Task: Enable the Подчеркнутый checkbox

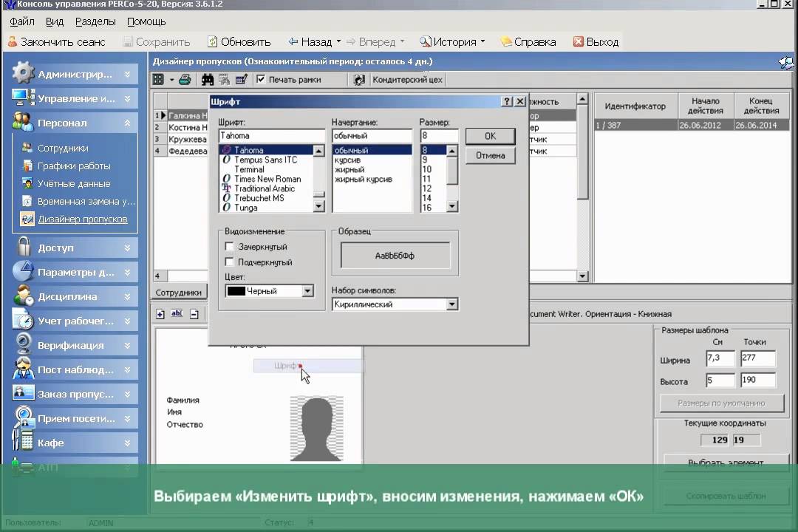Action: (230, 262)
